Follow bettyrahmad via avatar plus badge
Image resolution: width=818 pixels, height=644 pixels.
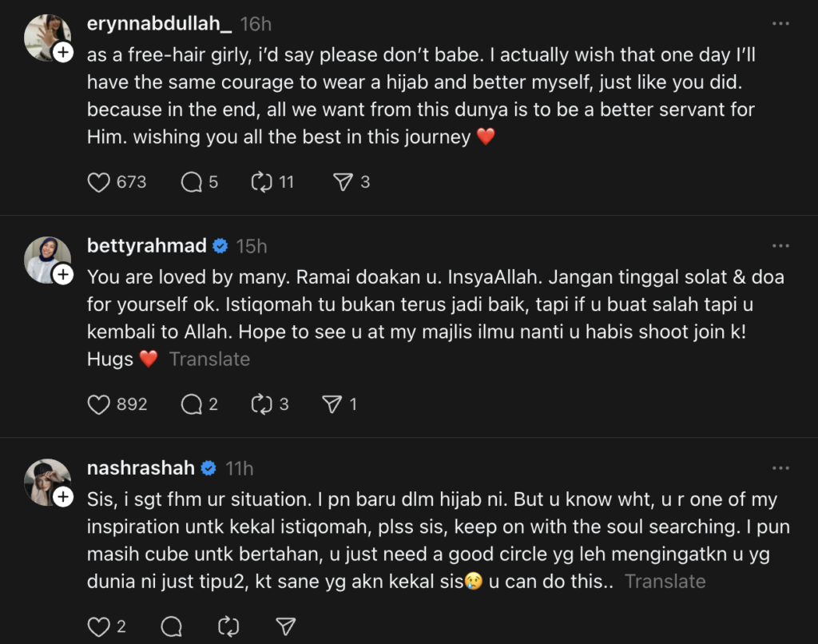[x=63, y=274]
